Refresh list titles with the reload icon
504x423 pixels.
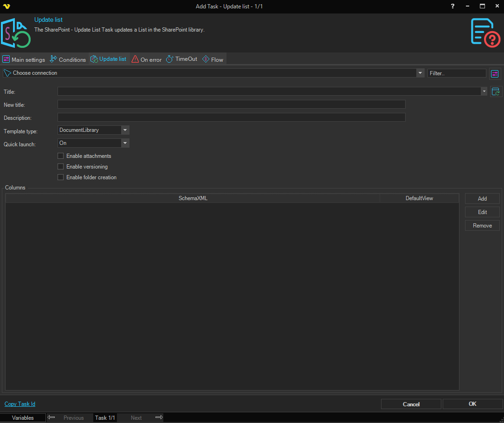tap(496, 91)
